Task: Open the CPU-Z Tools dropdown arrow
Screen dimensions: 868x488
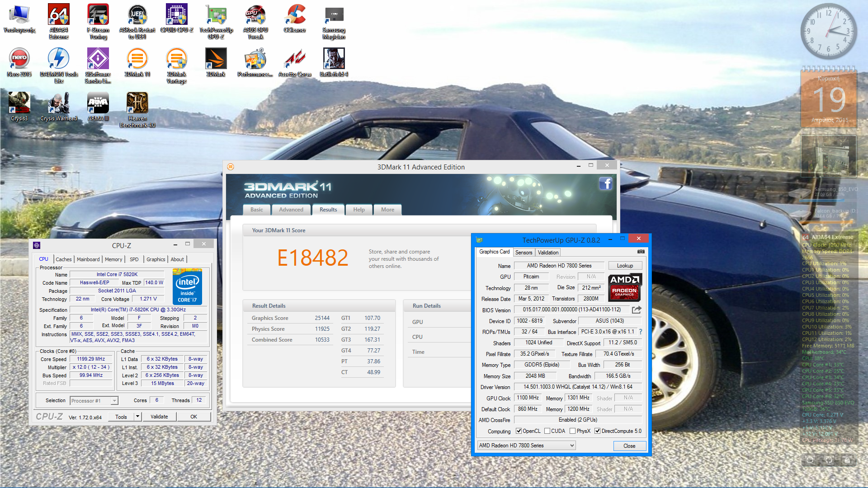Action: click(x=137, y=417)
